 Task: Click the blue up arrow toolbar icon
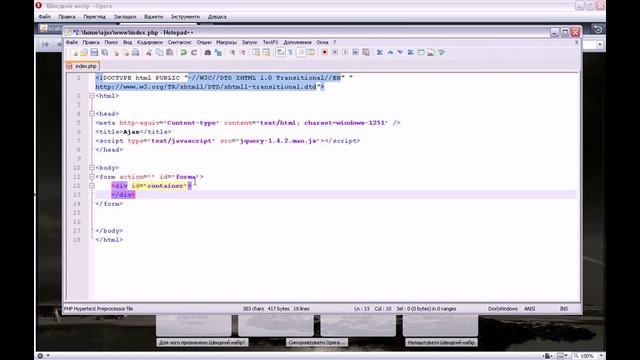[x=390, y=53]
